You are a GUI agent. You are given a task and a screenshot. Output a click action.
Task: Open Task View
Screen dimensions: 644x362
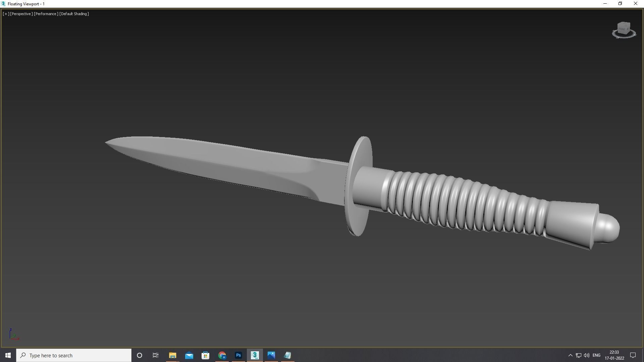156,355
